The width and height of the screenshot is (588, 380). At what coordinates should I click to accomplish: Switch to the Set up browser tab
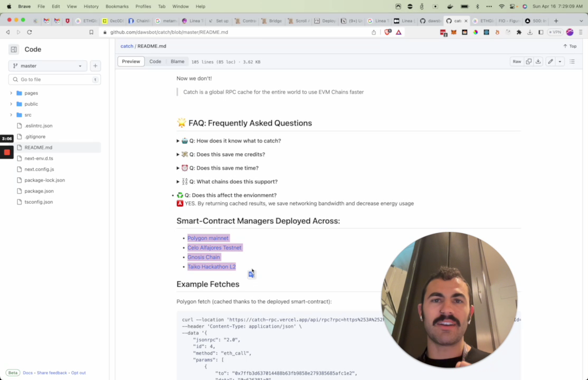tap(219, 21)
